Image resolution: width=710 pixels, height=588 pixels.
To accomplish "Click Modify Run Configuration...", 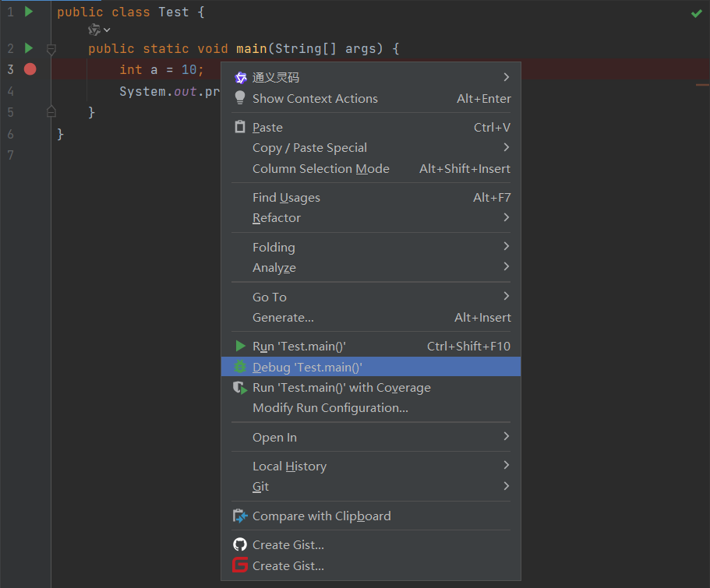I will click(x=330, y=408).
